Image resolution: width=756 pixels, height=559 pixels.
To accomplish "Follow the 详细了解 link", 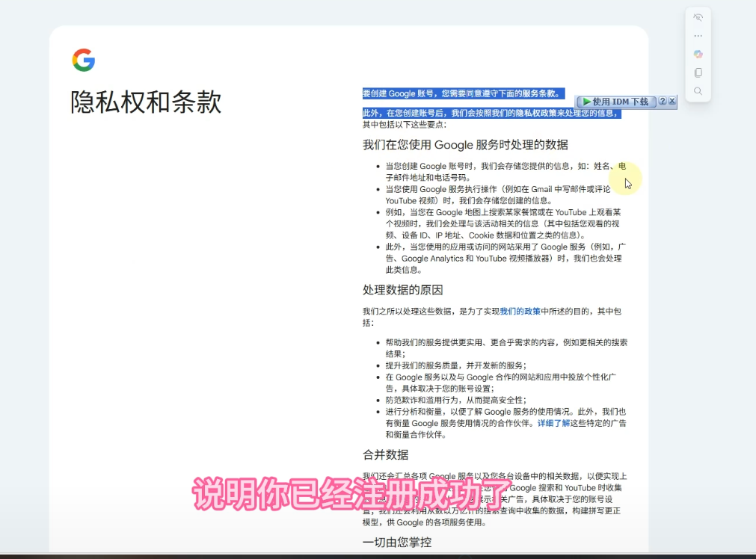I will pyautogui.click(x=553, y=423).
